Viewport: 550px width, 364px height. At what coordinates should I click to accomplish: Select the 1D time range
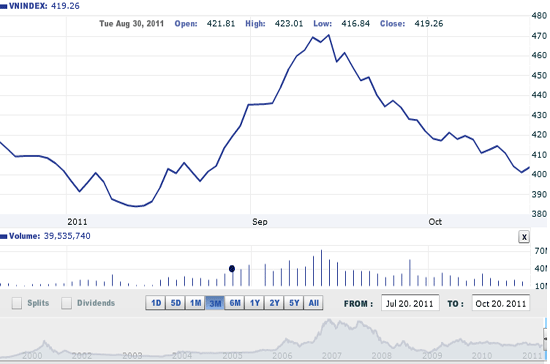tap(156, 303)
